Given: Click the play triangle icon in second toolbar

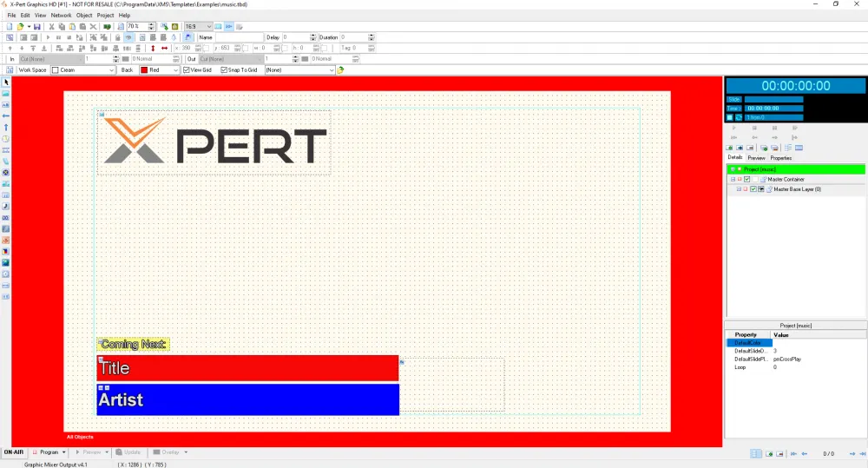Looking at the screenshot, I should click(x=48, y=37).
